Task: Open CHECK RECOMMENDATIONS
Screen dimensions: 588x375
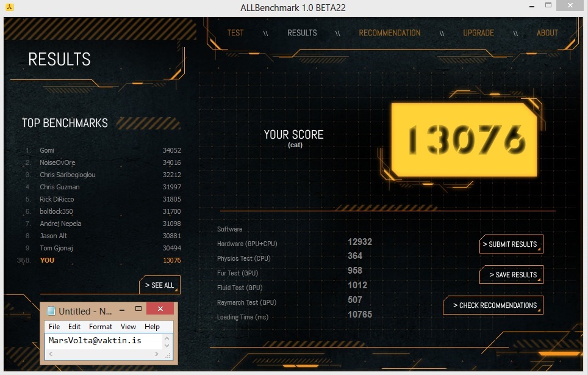Action: pyautogui.click(x=494, y=305)
